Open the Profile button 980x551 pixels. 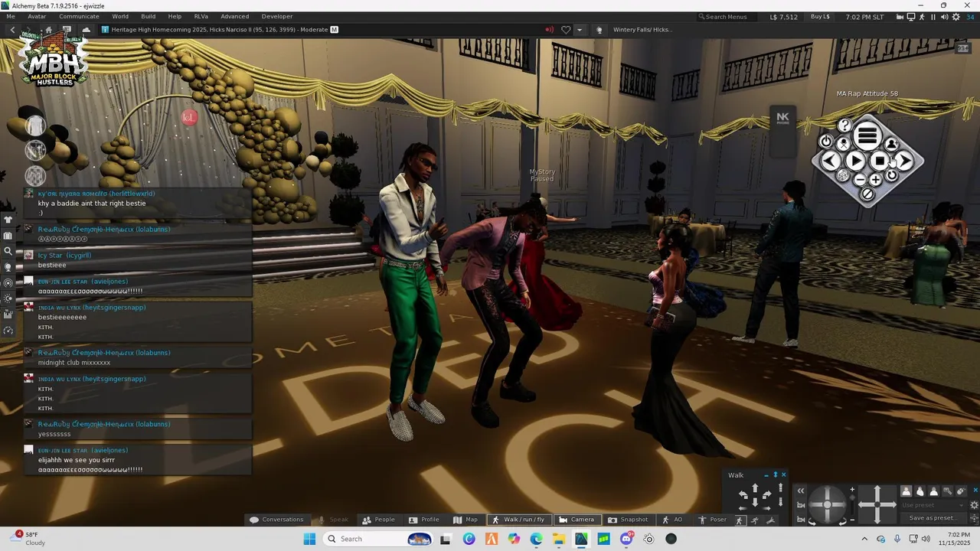424,520
